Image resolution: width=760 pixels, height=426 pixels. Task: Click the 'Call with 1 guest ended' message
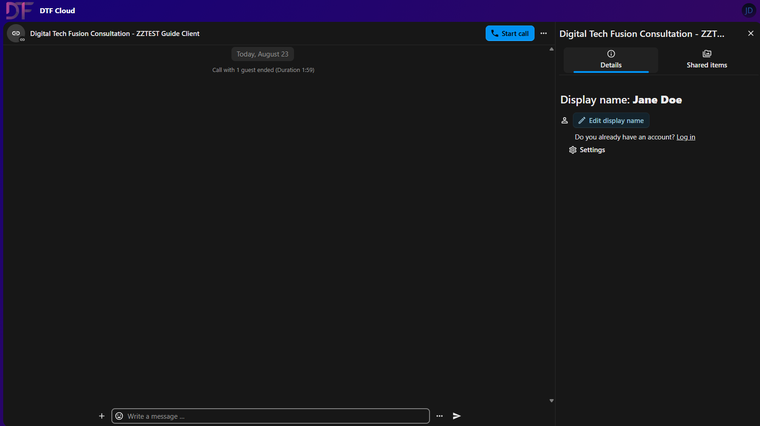(263, 70)
